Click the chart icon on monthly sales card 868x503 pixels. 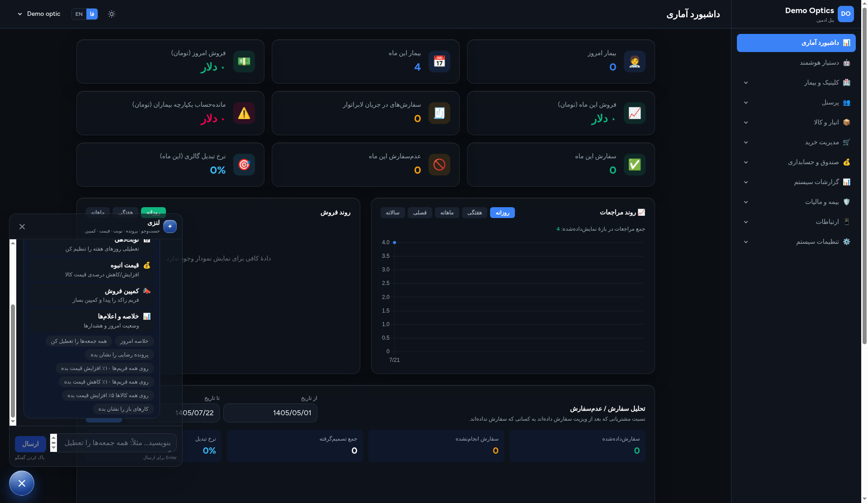634,113
